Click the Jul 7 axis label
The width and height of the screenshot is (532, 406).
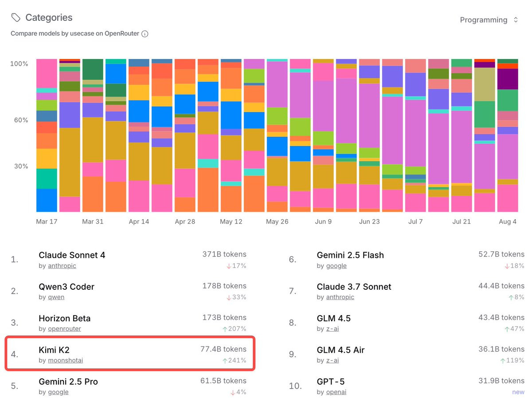[415, 222]
